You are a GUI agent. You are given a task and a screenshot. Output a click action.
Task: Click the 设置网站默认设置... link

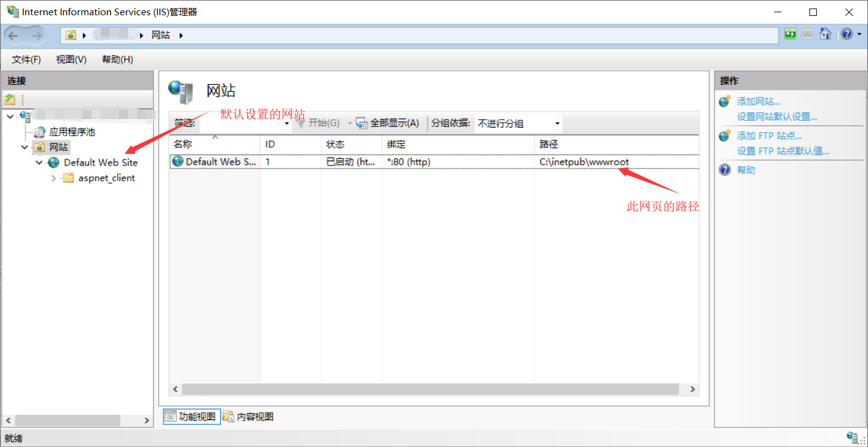(777, 117)
